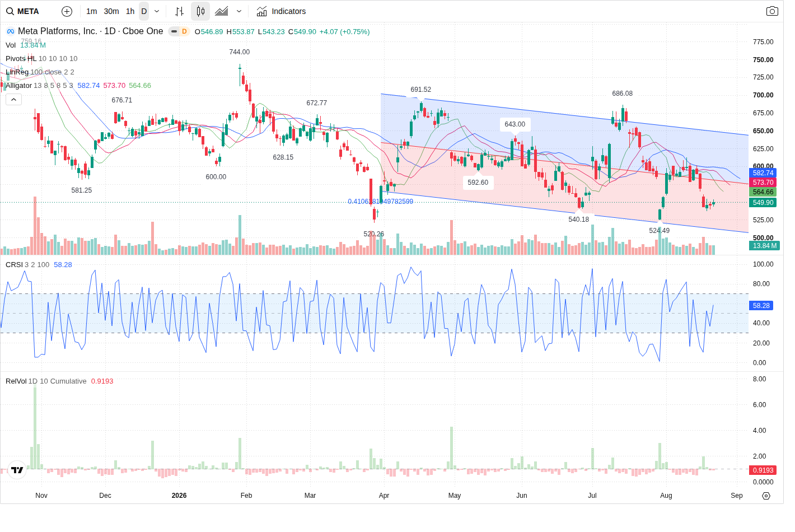Click the 643.00 pivot label
The height and width of the screenshot is (532, 795).
pos(515,124)
